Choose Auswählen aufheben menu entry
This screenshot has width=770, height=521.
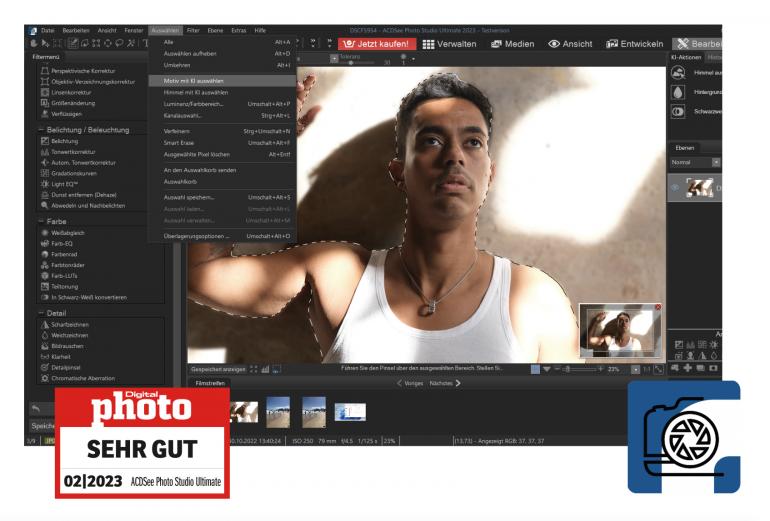coord(222,54)
